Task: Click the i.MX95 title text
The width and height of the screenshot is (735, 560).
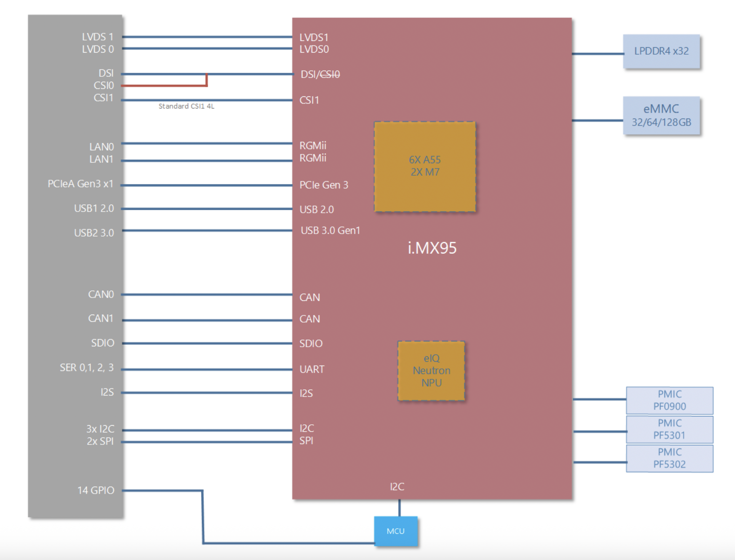Action: pos(432,248)
